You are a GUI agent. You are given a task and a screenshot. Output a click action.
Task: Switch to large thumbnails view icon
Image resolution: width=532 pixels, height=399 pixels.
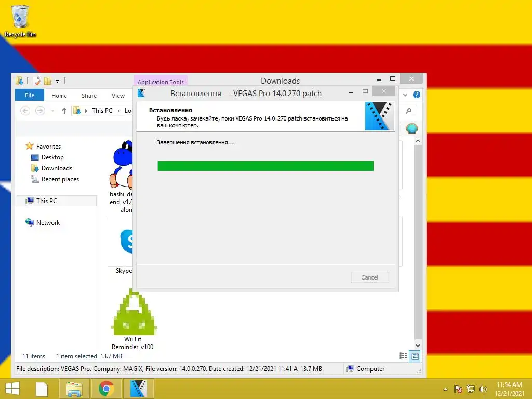[415, 356]
